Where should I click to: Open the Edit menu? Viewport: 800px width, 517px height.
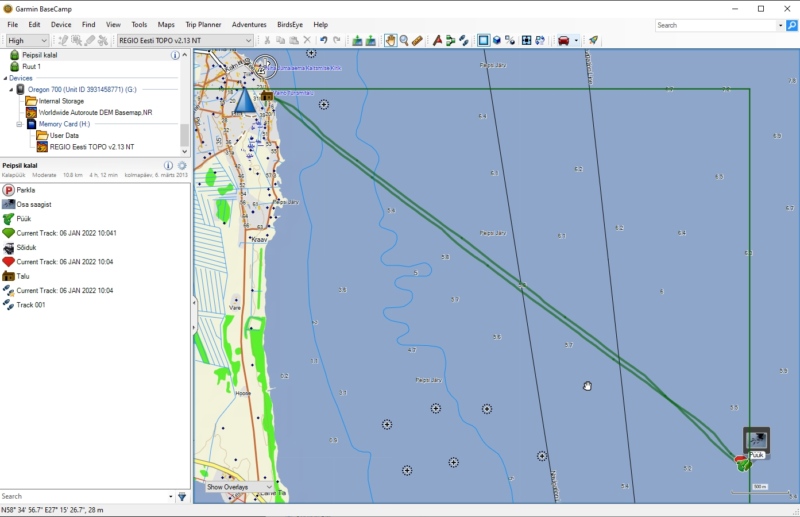pyautogui.click(x=34, y=24)
